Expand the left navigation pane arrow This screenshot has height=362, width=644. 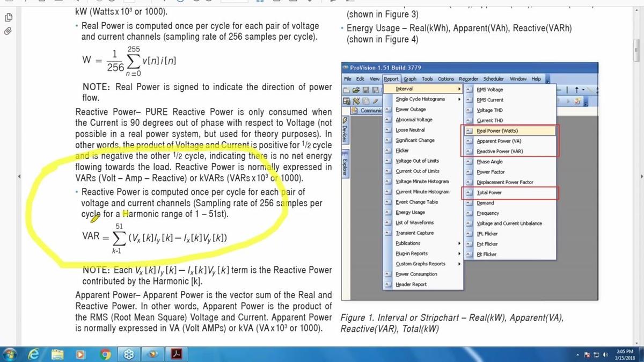click(19, 177)
